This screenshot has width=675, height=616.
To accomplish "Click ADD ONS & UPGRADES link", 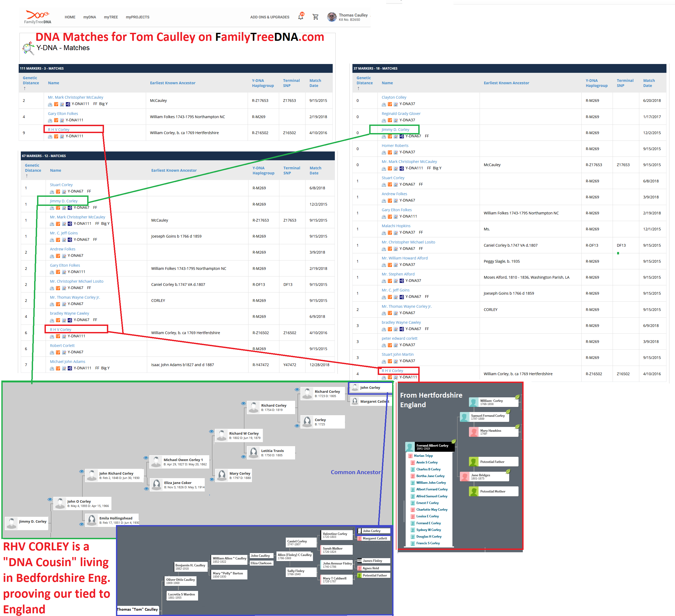I will [270, 17].
